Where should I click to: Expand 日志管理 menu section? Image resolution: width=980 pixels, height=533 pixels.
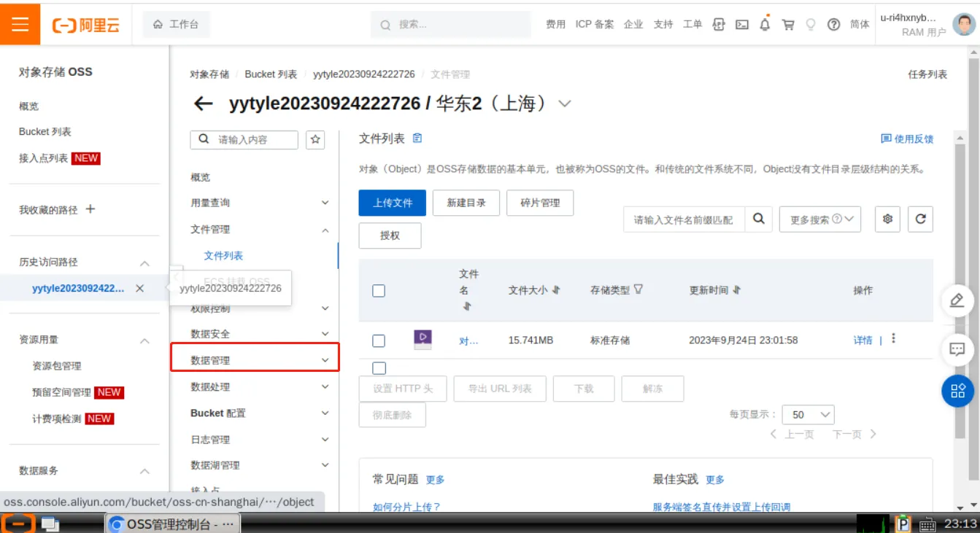coord(325,440)
